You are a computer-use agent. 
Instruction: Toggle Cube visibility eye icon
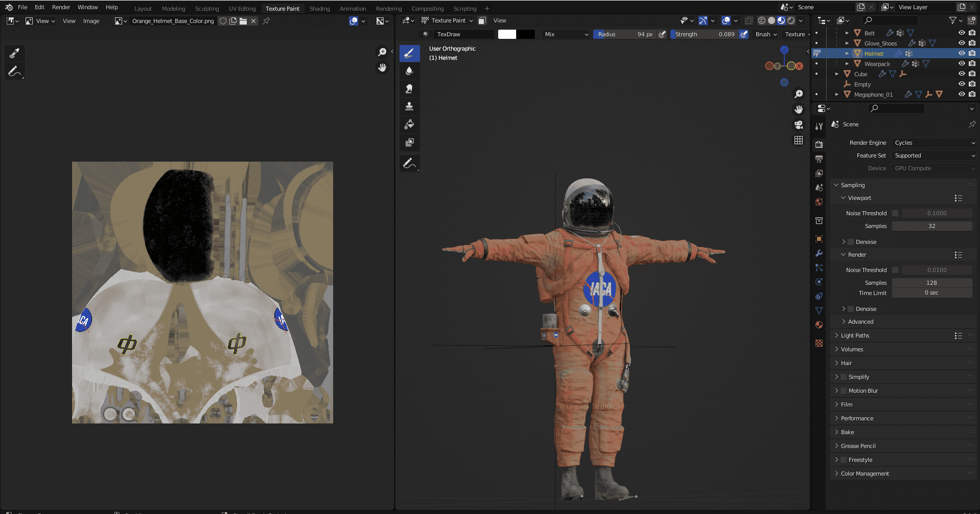point(962,74)
